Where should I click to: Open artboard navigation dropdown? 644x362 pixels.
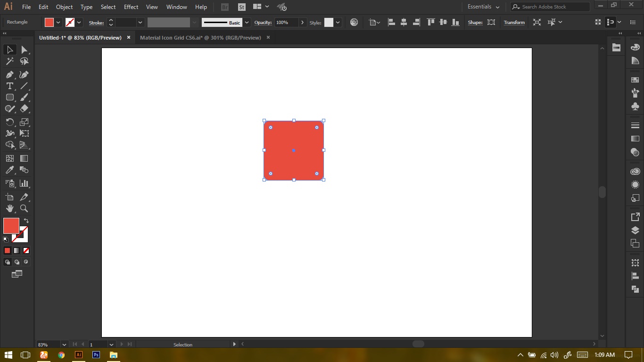pos(111,345)
